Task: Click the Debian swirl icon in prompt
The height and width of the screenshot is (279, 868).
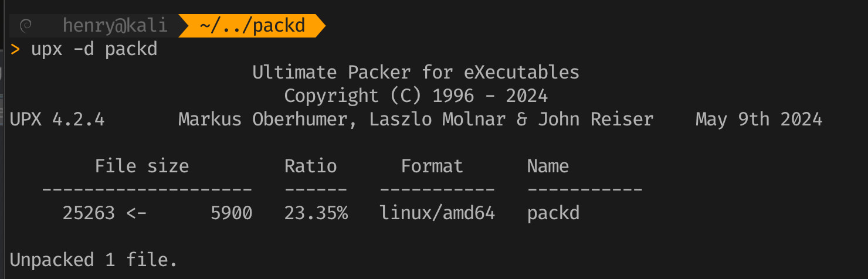Action: pyautogui.click(x=25, y=26)
